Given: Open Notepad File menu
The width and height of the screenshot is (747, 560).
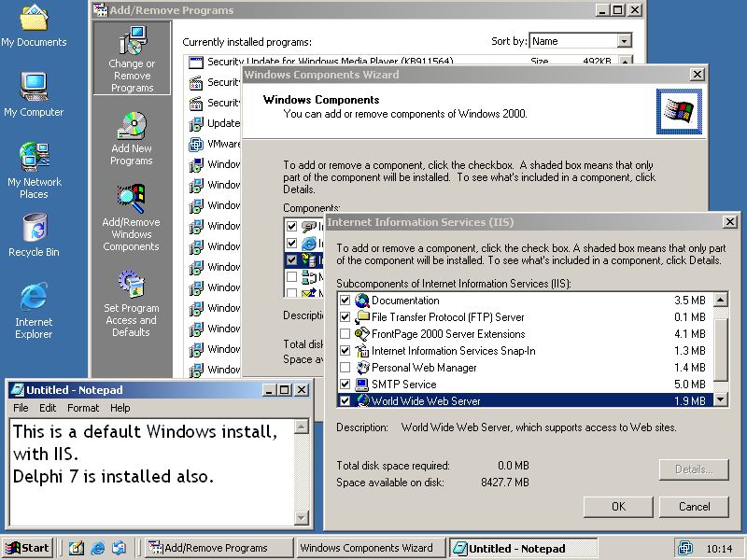Looking at the screenshot, I should coord(21,408).
